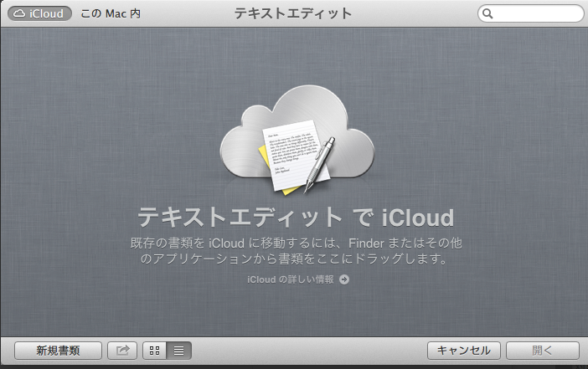The width and height of the screenshot is (588, 369).
Task: Click the arrow icon beside iCloud の詳しい情報
Action: (x=344, y=279)
